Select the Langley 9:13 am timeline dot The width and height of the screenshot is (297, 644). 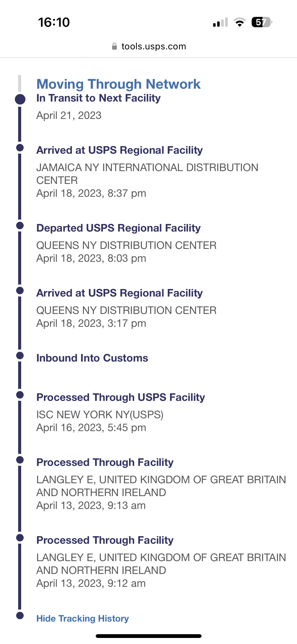20,460
